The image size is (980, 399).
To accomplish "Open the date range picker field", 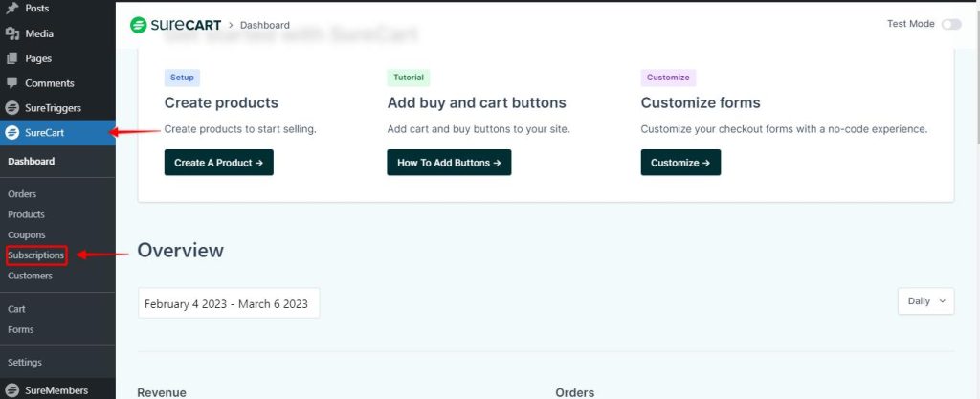I will click(228, 303).
